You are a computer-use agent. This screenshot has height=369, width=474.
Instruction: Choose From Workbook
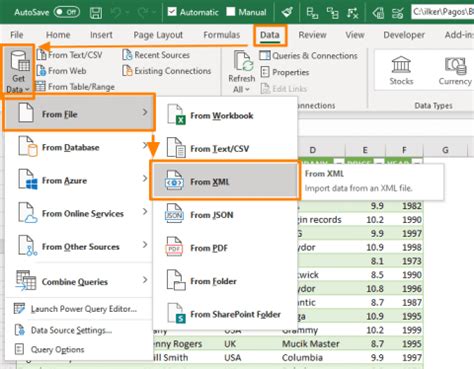click(225, 115)
